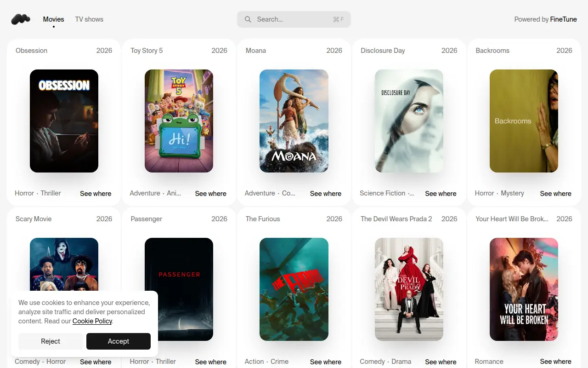
Task: Click the Action · Crime genres under The Furious
Action: click(x=266, y=362)
